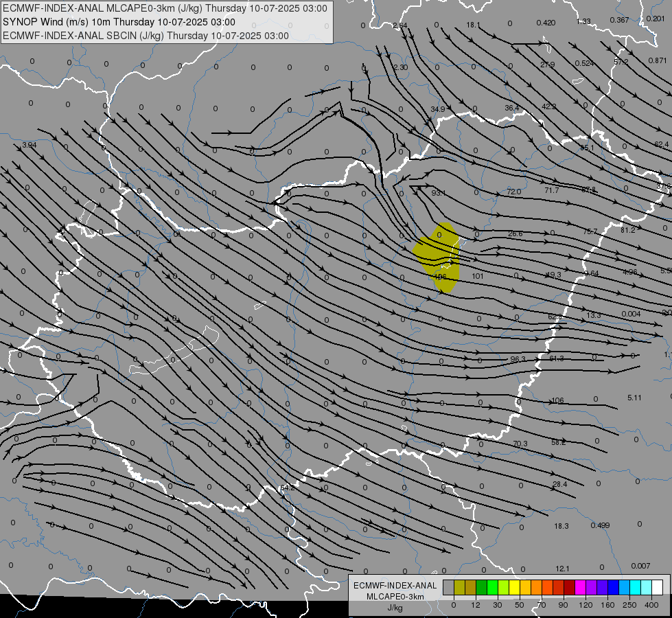Screen dimensions: 672x618
Task: Click the map value 75.7
Action: (x=590, y=231)
